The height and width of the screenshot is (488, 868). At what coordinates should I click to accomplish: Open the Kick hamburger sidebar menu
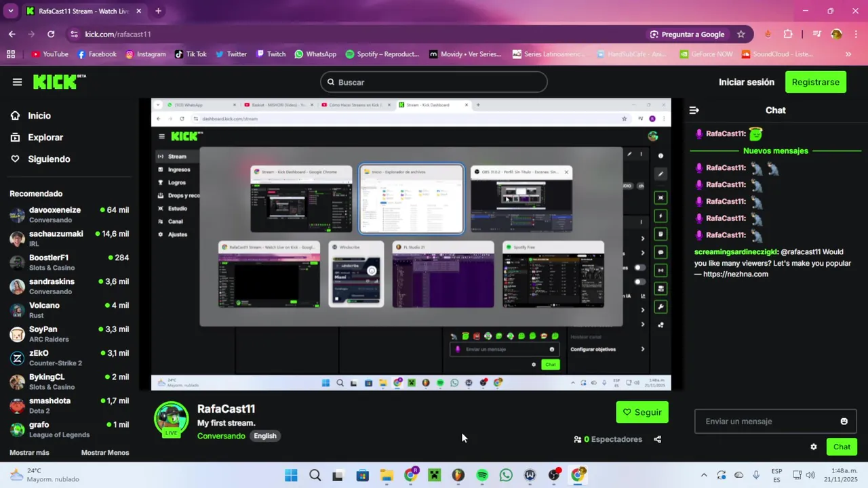point(17,82)
